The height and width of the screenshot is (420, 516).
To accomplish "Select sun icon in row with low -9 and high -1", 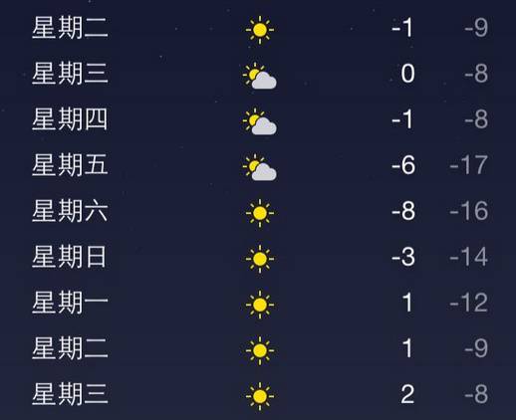I will 260,30.
